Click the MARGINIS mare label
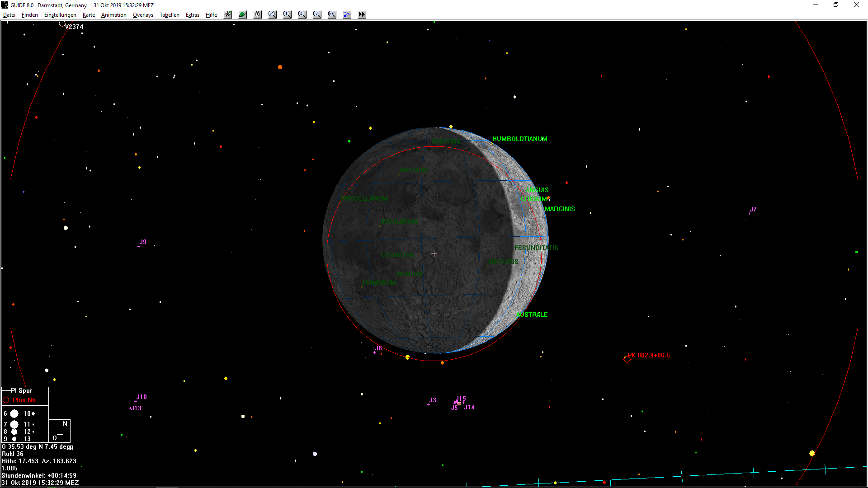Screen dimensions: 868x488 pyautogui.click(x=560, y=209)
